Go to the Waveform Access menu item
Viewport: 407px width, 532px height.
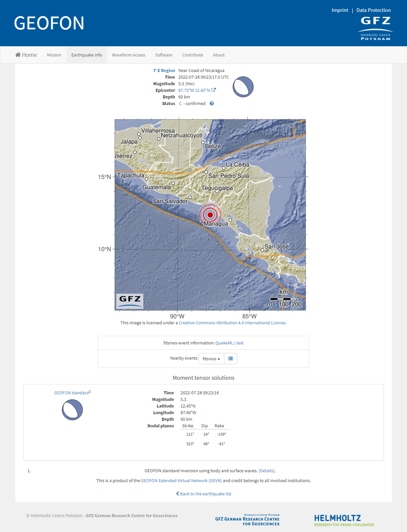coord(129,55)
